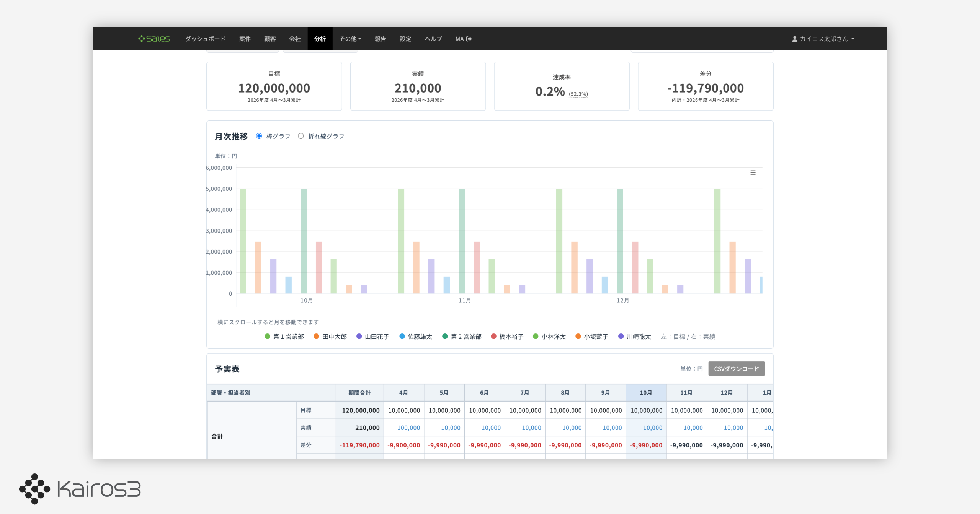Screen dimensions: 980x514
Task: Click the Sales logo in navbar
Action: 154,39
